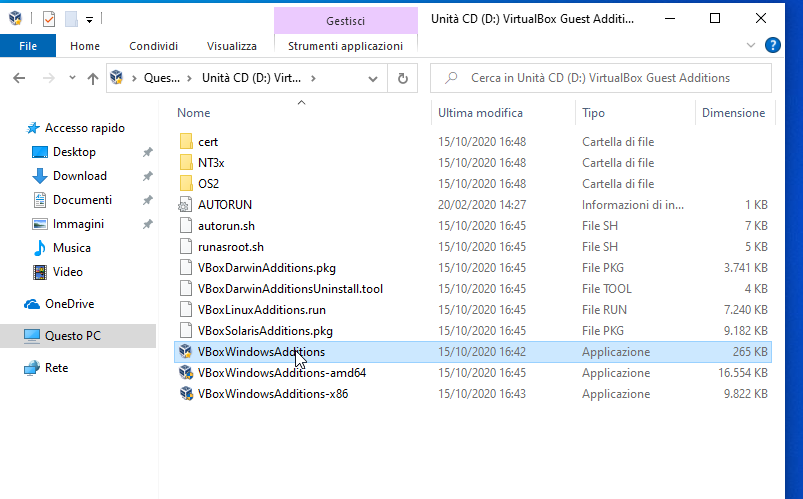Open the AUTORUN setup information file
The width and height of the screenshot is (803, 499).
pyautogui.click(x=225, y=204)
